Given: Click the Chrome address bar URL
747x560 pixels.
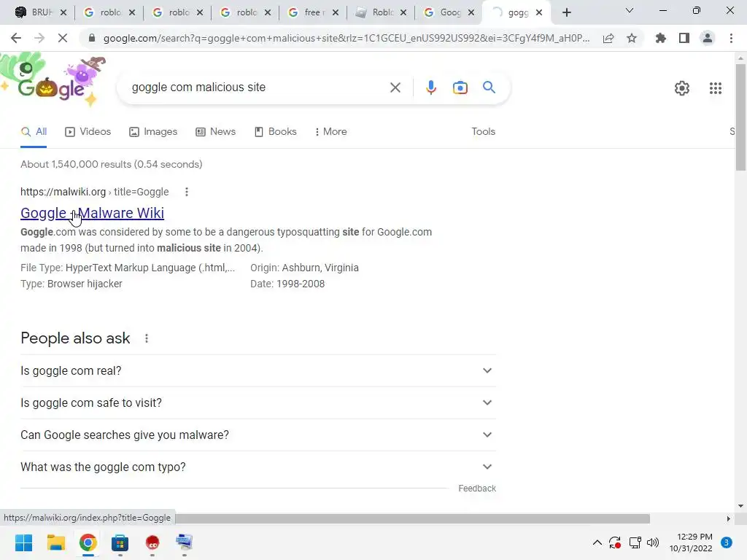Looking at the screenshot, I should point(347,38).
